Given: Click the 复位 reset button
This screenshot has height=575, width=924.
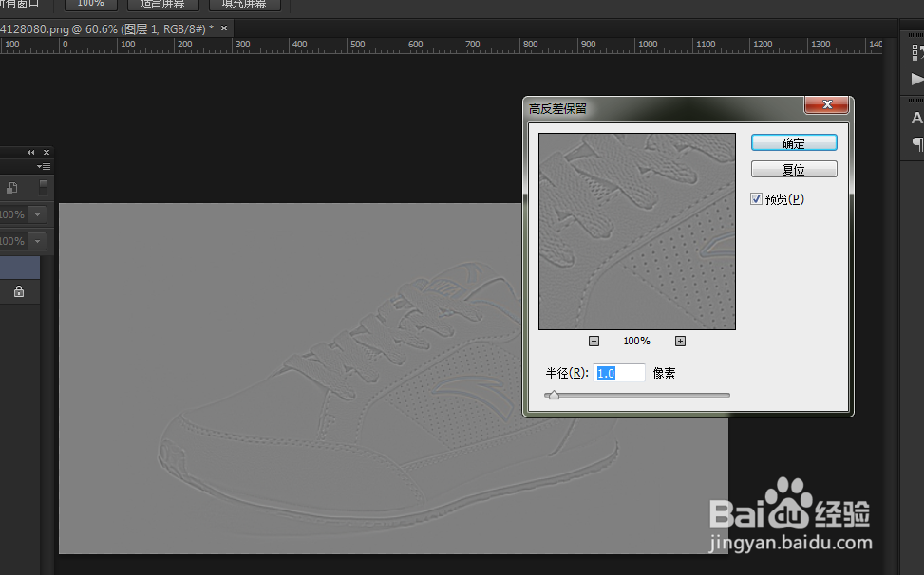Looking at the screenshot, I should (794, 170).
